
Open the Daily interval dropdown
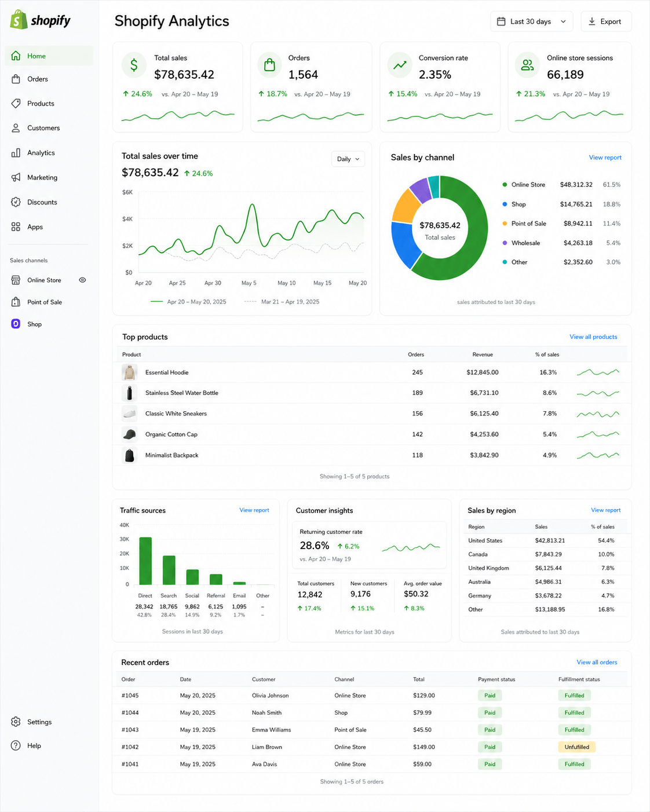(348, 159)
